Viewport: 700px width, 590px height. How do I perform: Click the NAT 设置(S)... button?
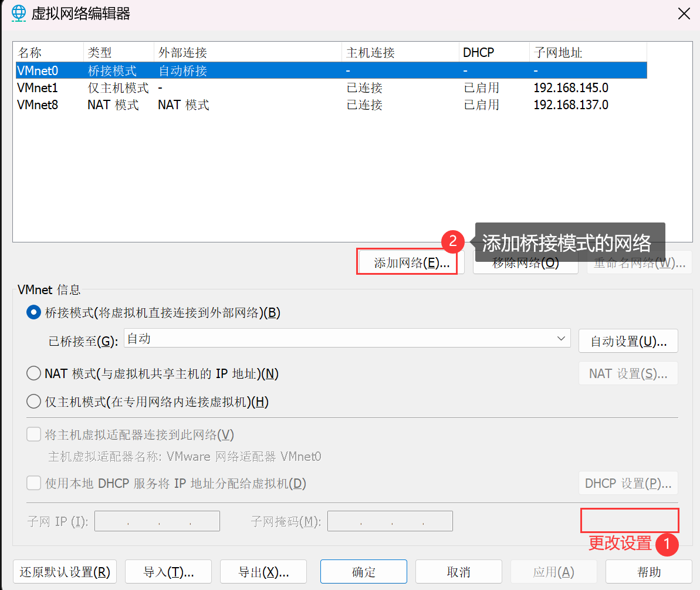pos(628,373)
